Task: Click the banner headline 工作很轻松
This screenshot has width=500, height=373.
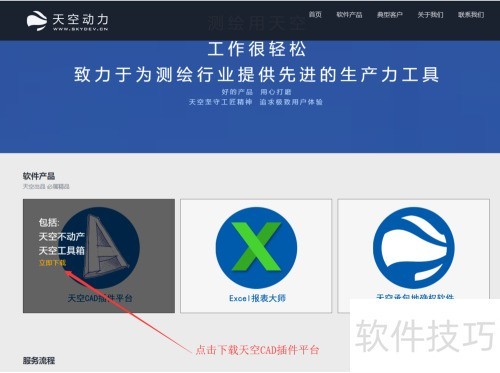Action: [257, 49]
